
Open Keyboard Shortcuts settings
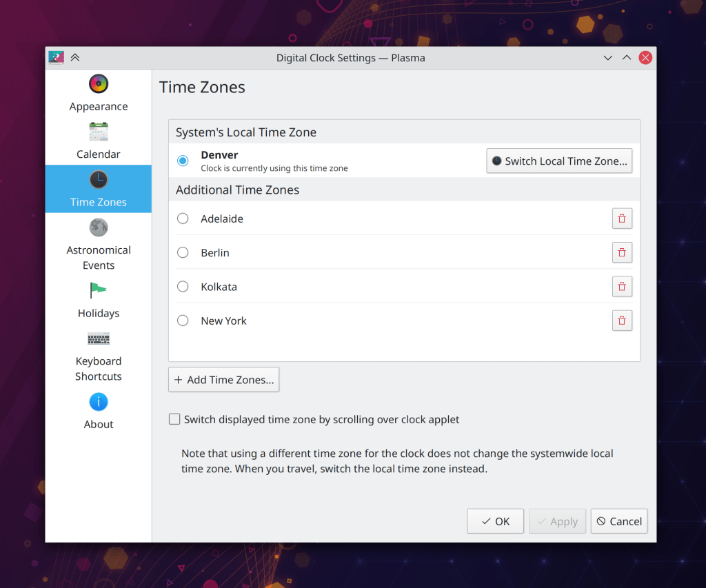pyautogui.click(x=99, y=356)
